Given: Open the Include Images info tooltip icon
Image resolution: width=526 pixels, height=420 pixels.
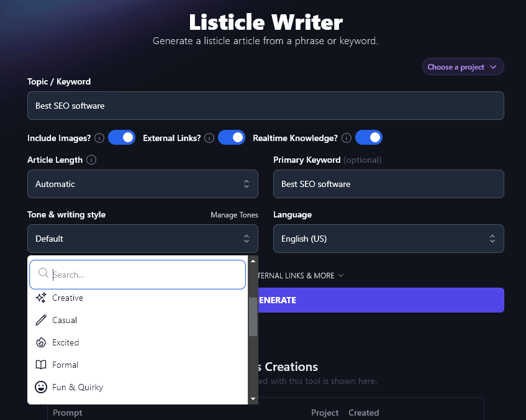Looking at the screenshot, I should pos(99,138).
